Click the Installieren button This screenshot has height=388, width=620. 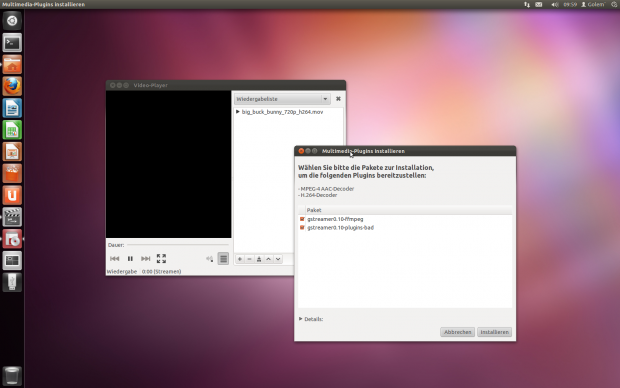tap(494, 332)
